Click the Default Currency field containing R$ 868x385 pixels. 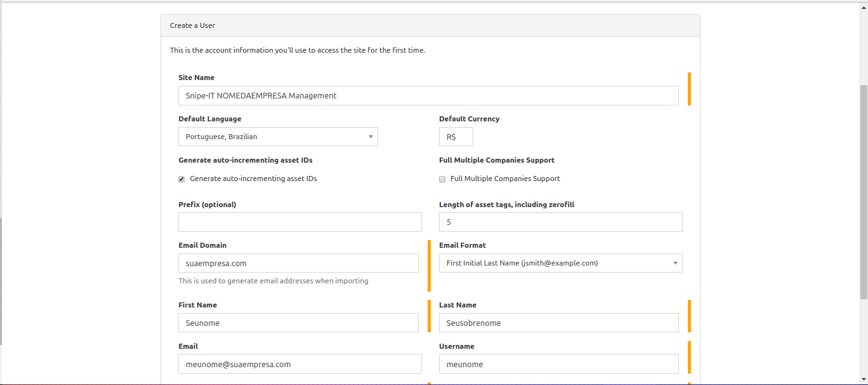tap(456, 137)
